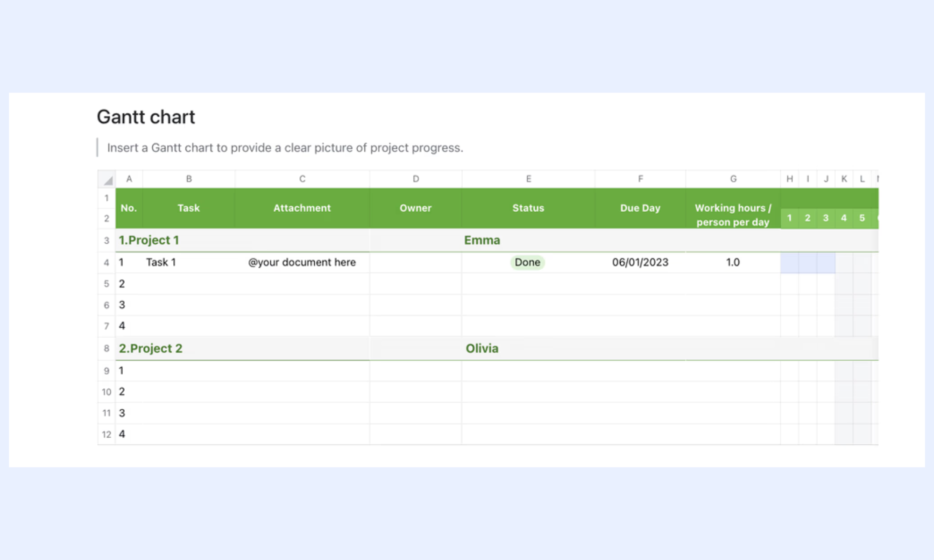This screenshot has height=560, width=934.
Task: Click the "Owner" header cell
Action: tap(416, 208)
